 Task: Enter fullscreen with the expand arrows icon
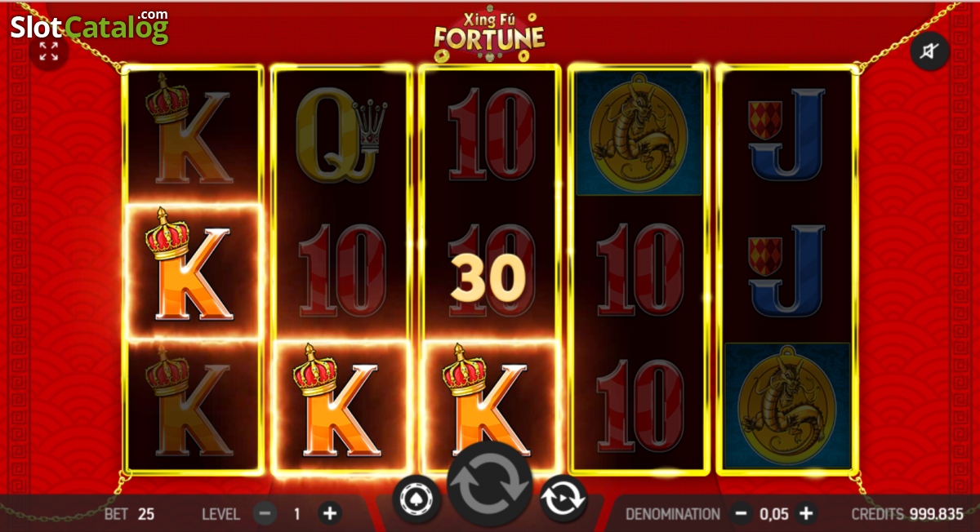[x=49, y=52]
